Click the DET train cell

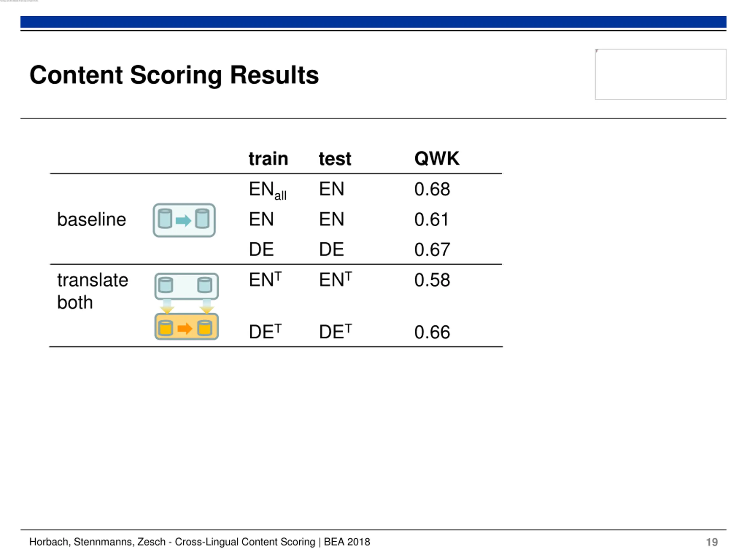click(x=266, y=331)
